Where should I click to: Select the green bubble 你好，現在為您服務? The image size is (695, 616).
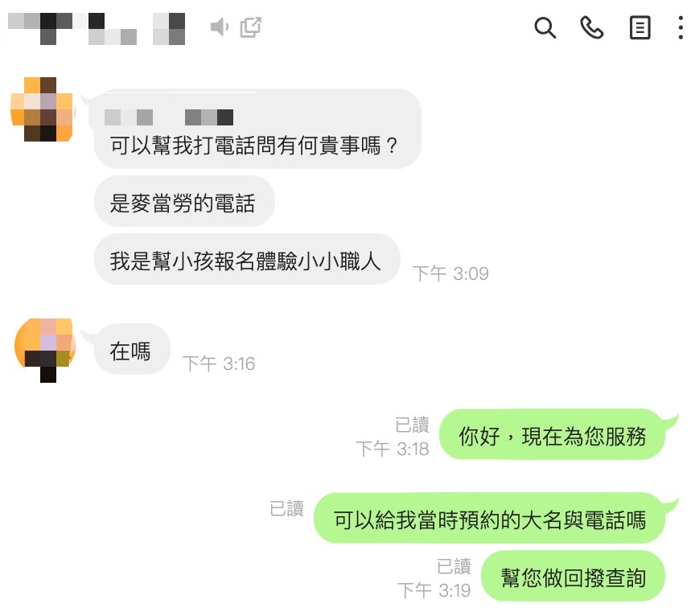[553, 434]
